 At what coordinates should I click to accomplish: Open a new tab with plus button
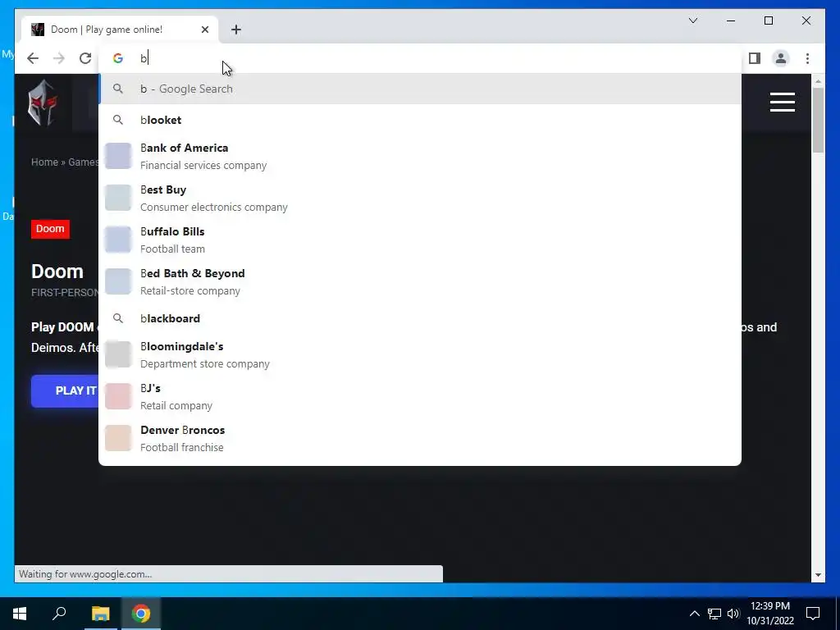pos(236,30)
